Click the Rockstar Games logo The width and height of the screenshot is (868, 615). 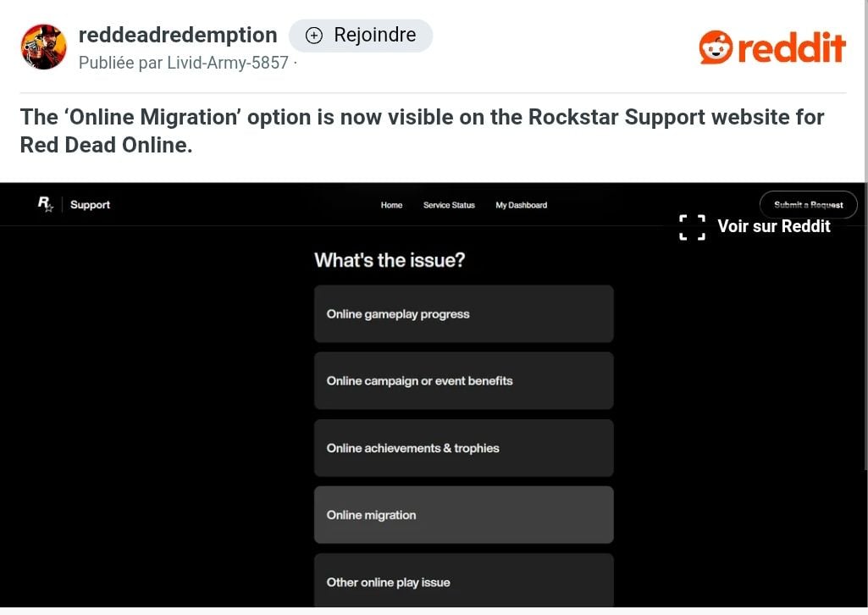coord(46,204)
